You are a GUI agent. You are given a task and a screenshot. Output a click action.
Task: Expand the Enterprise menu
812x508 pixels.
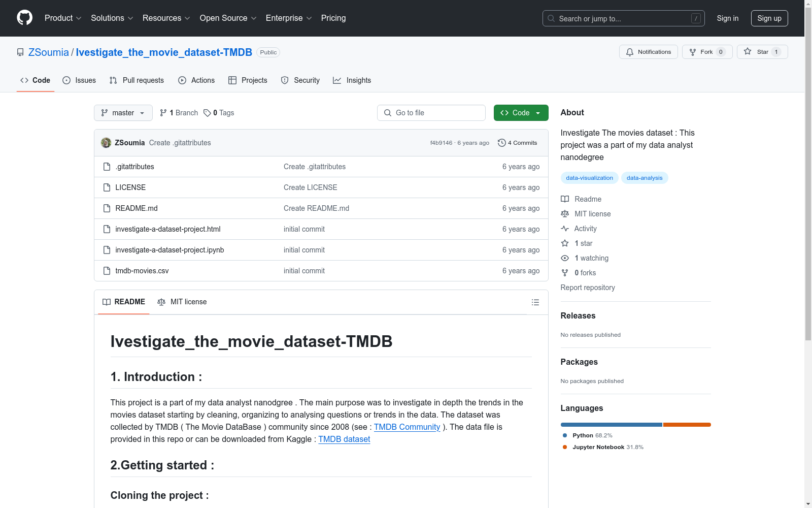289,18
